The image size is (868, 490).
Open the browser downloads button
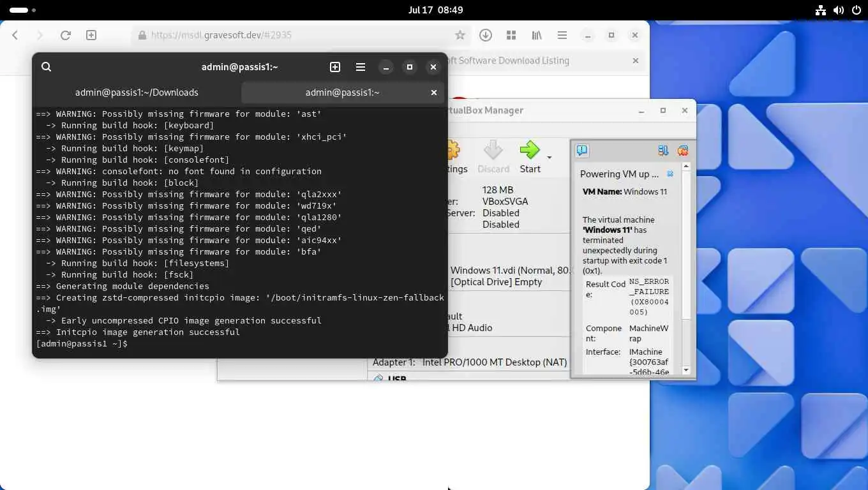point(486,35)
